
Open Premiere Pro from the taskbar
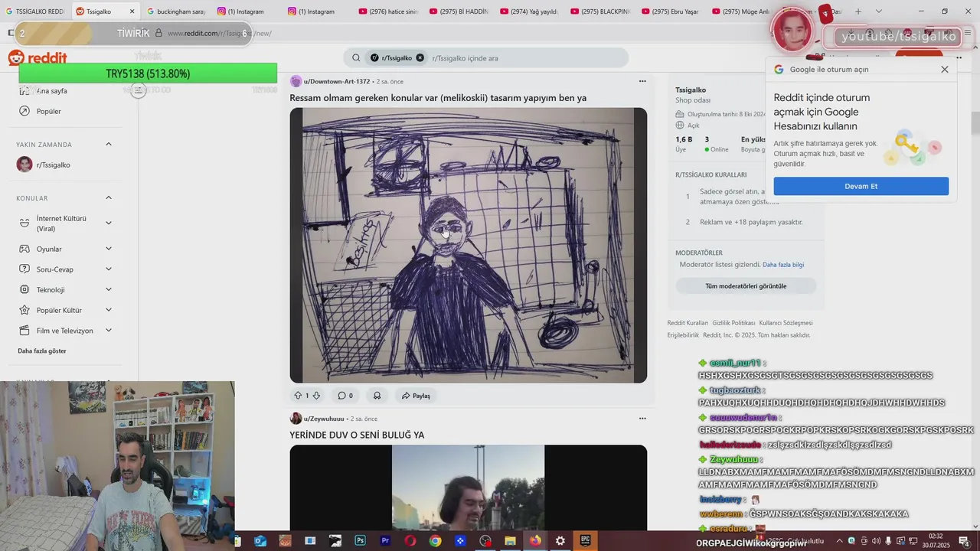385,541
